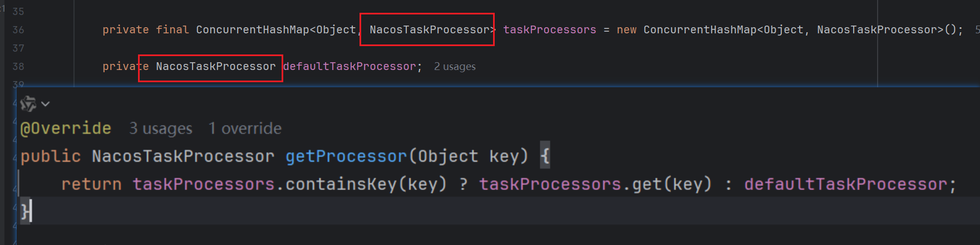Click the @Override annotation in popup

(66, 128)
